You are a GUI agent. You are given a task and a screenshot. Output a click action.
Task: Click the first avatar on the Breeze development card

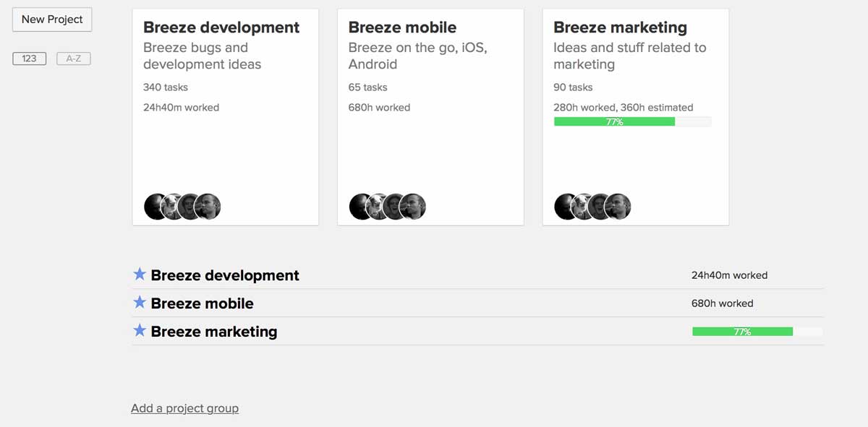click(155, 206)
